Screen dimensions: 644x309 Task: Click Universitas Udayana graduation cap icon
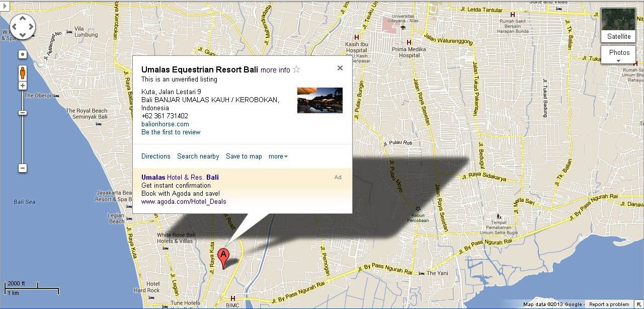click(x=403, y=27)
